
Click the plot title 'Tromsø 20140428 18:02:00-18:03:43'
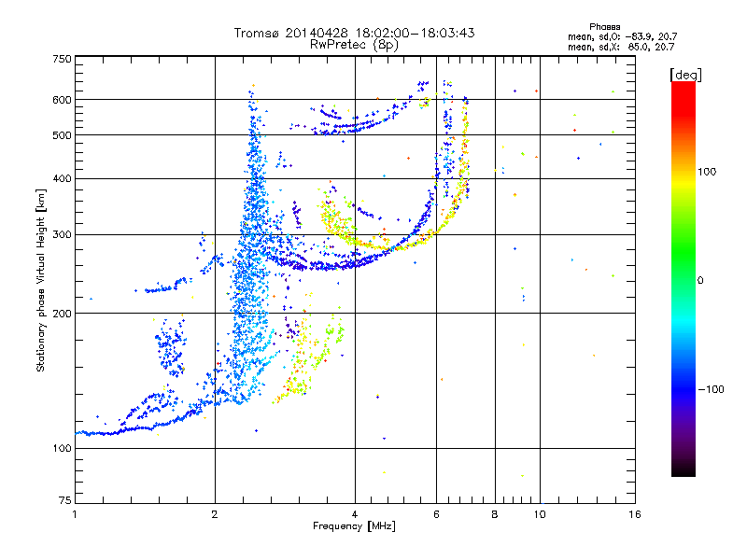(x=354, y=33)
